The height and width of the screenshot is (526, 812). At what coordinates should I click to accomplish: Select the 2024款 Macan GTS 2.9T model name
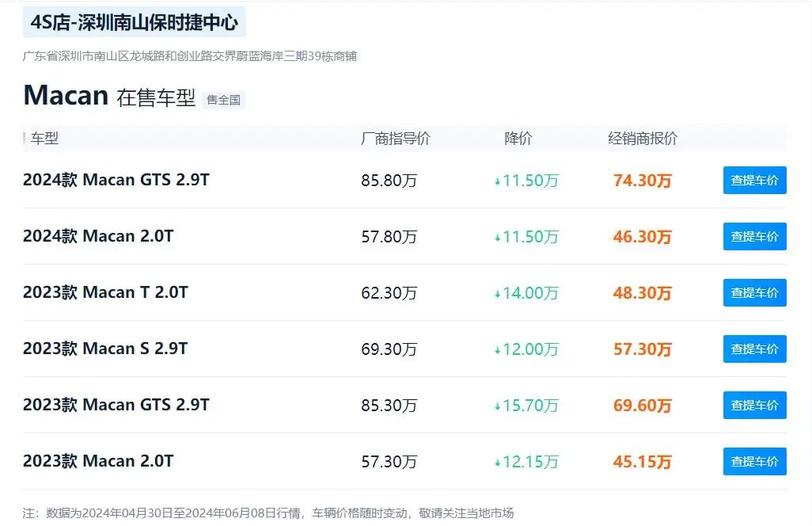click(x=116, y=180)
